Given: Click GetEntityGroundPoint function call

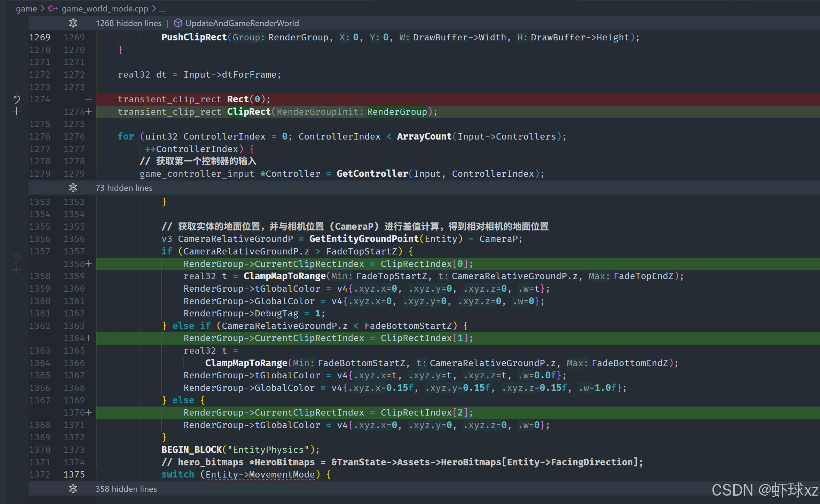Looking at the screenshot, I should [364, 239].
